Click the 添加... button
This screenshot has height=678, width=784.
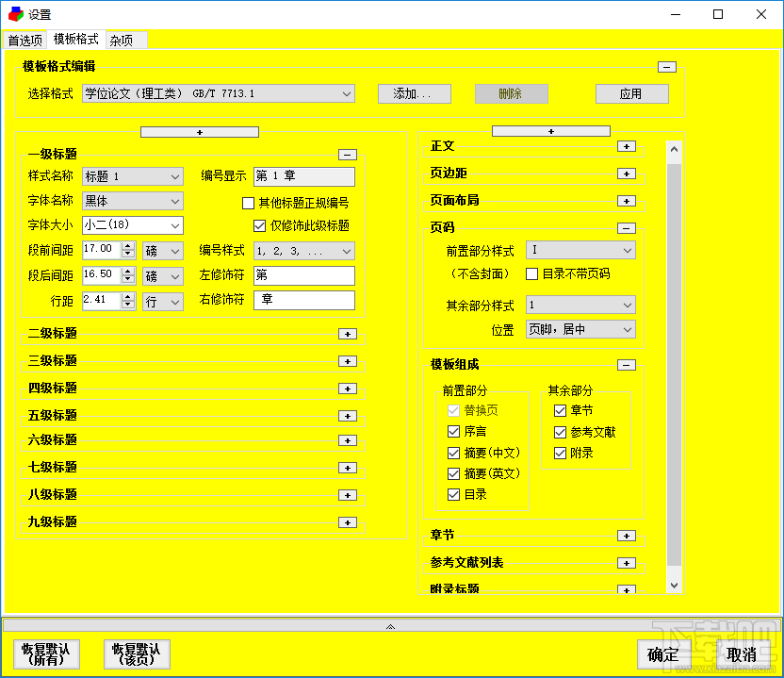[x=415, y=93]
